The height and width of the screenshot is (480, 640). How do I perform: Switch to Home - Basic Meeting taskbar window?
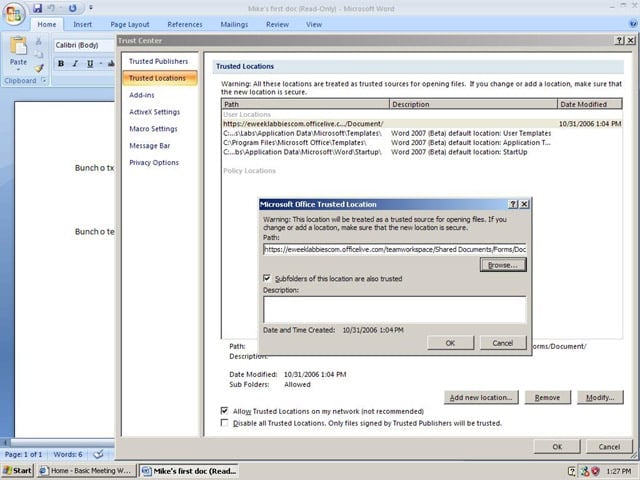86,471
